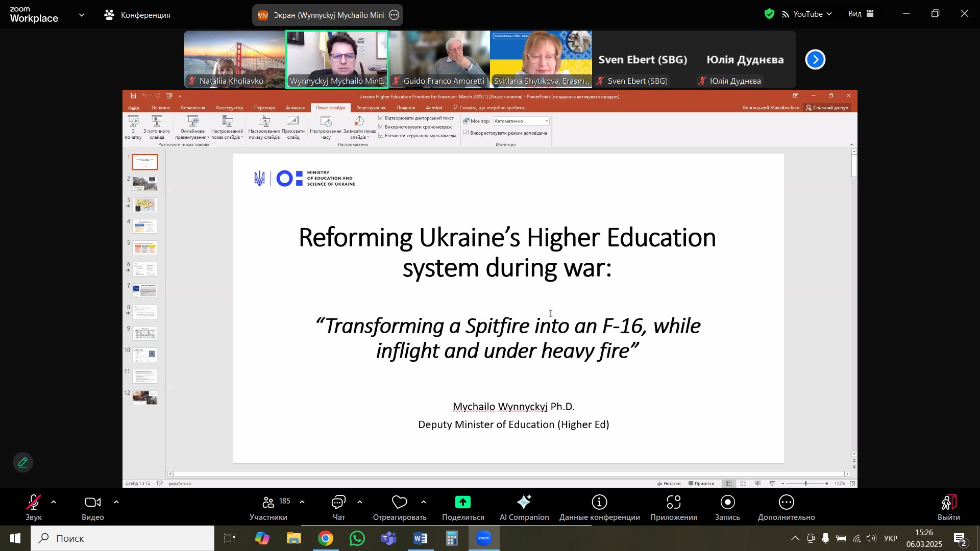Click the green Поделиться share screen icon
This screenshot has width=980, height=551.
click(x=463, y=503)
